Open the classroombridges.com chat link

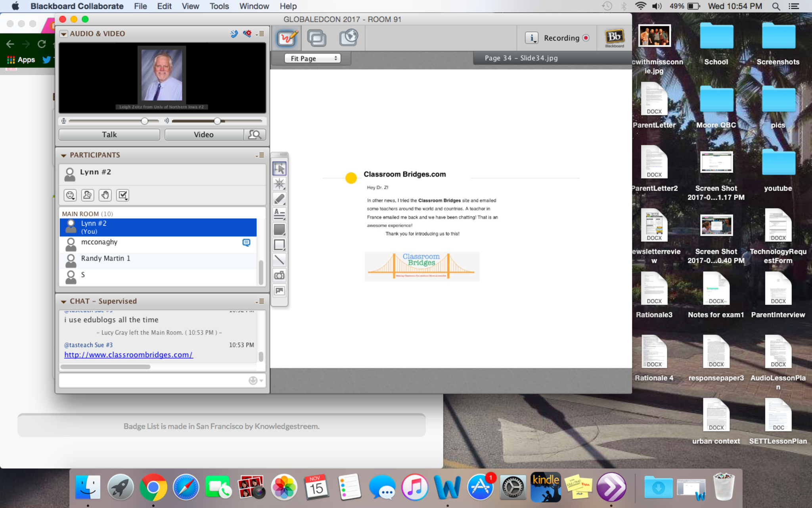tap(128, 355)
